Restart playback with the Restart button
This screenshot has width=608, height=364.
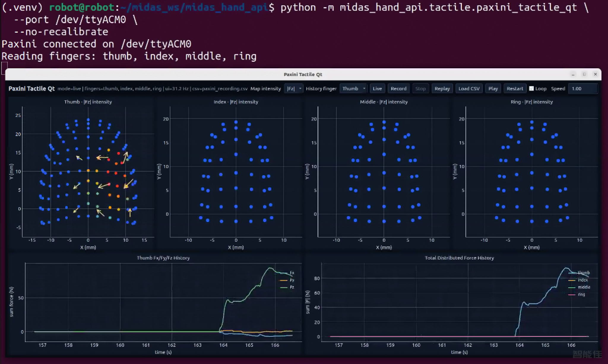click(515, 88)
